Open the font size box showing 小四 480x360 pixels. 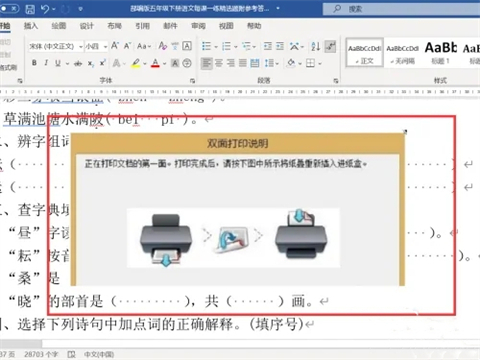coord(96,46)
